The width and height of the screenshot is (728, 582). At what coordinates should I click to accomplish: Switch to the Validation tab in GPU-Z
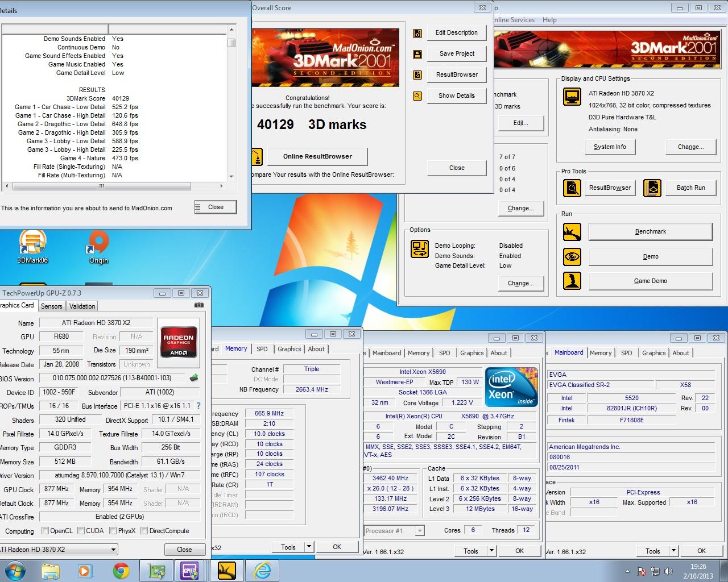(x=82, y=306)
